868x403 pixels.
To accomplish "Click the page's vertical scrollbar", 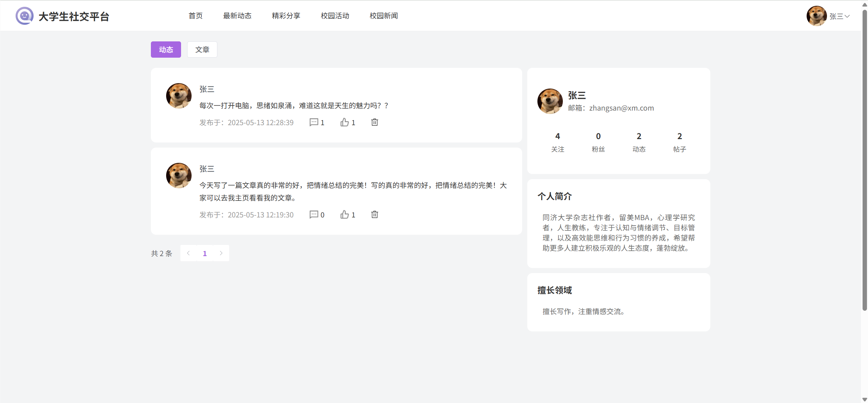I will pos(865,159).
